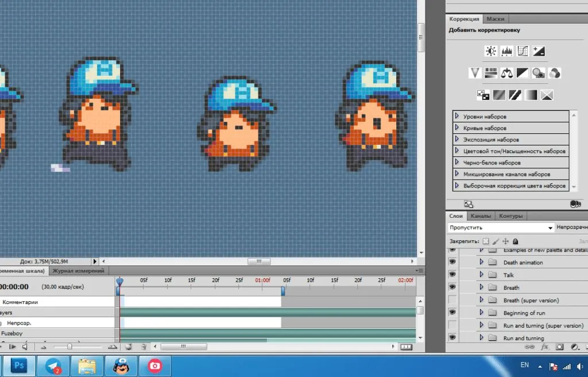Click the work area end marker

(x=283, y=291)
